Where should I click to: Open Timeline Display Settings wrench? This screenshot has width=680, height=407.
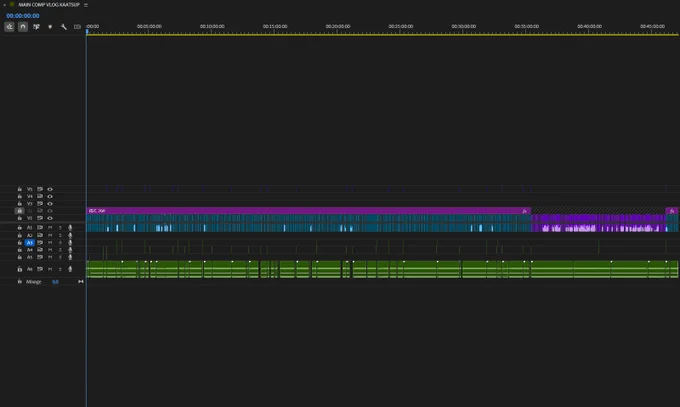click(x=64, y=27)
